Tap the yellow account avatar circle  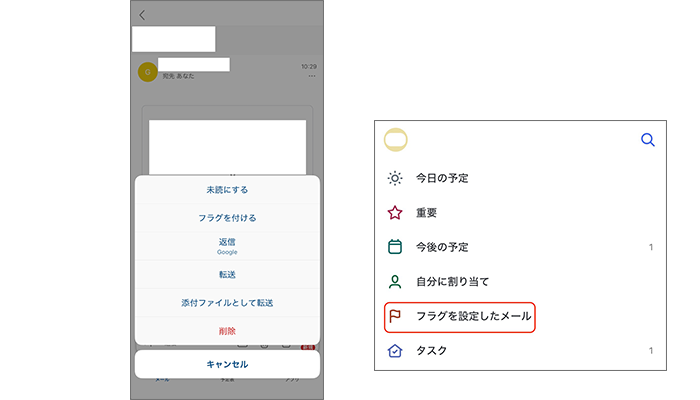coord(396,140)
